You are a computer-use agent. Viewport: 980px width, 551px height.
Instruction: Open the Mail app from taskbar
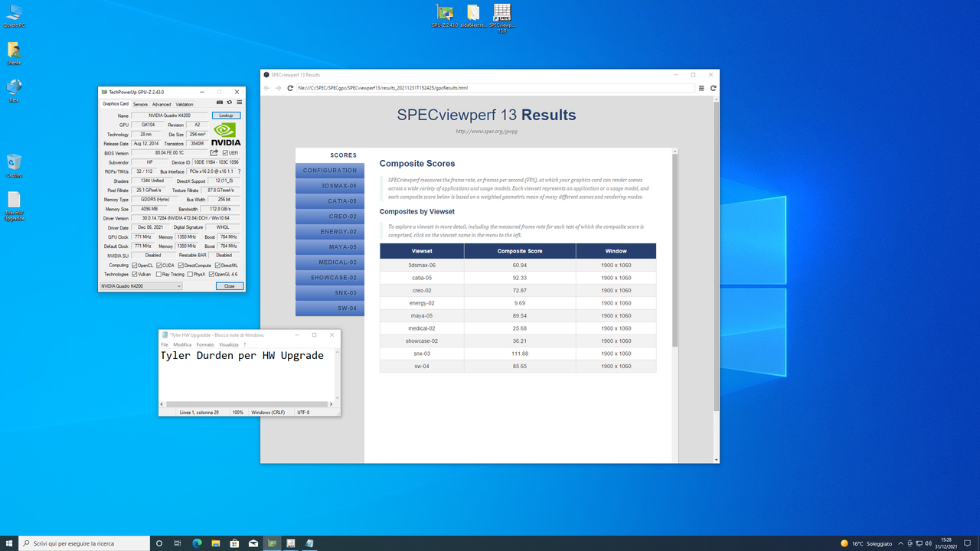[x=253, y=543]
